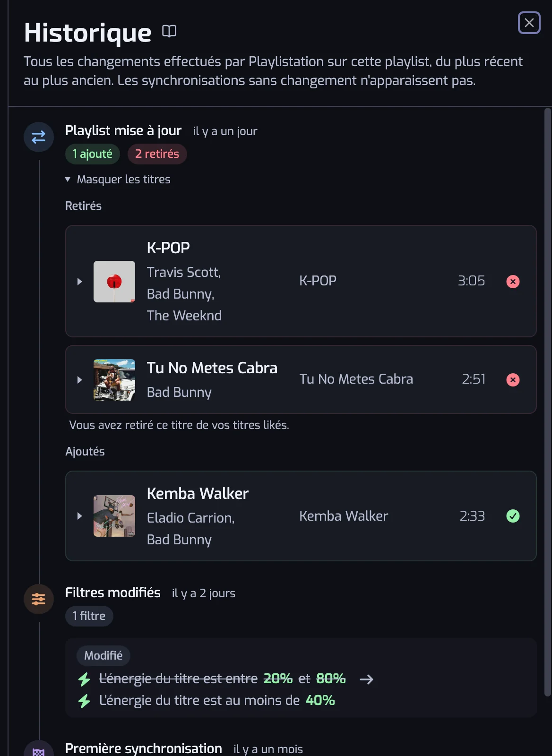Open the book documentation icon beside Historique
The width and height of the screenshot is (552, 756).
coord(169,31)
